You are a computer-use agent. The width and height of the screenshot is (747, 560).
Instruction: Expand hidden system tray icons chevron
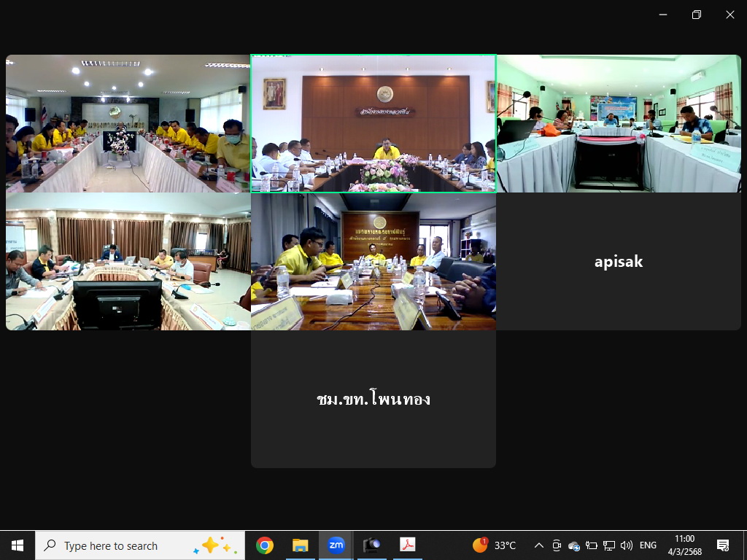pos(539,545)
